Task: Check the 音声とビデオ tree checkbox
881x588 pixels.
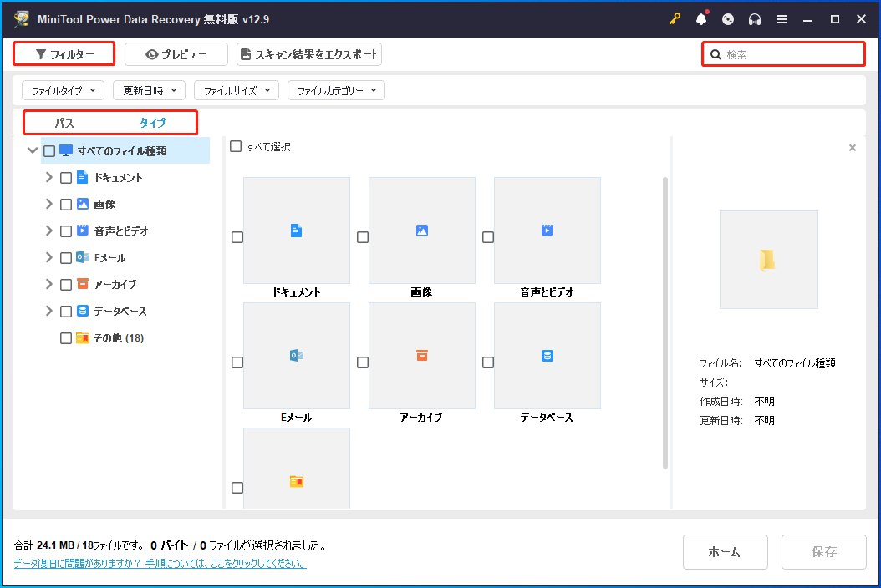Action: coord(66,231)
